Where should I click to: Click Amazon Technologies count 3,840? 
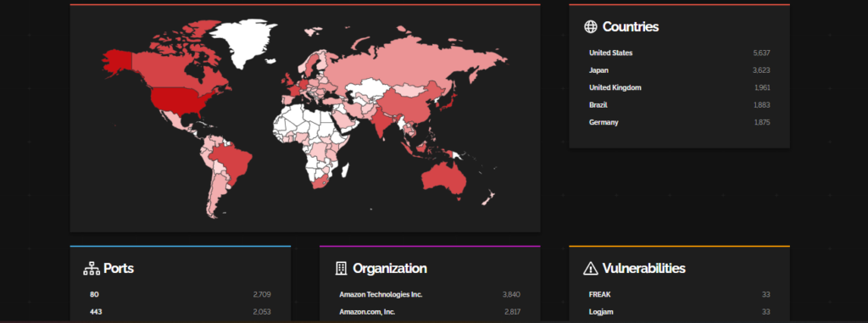click(511, 295)
